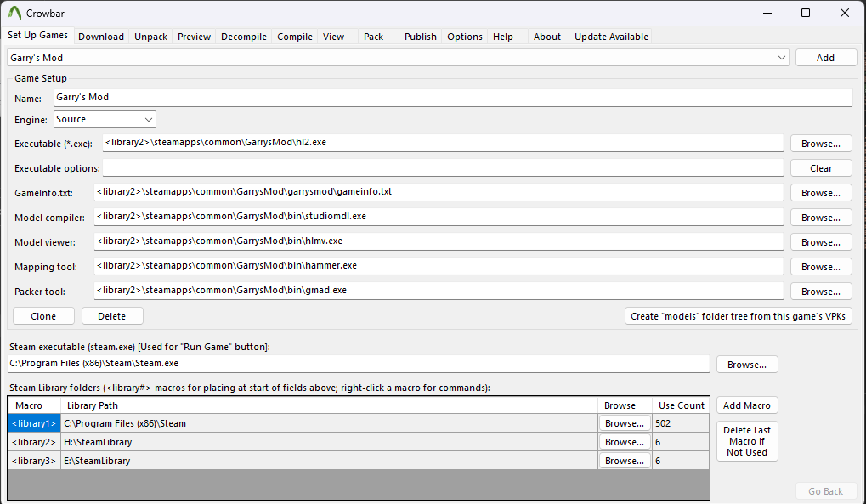
Task: Switch to the Download tab
Action: 101,37
